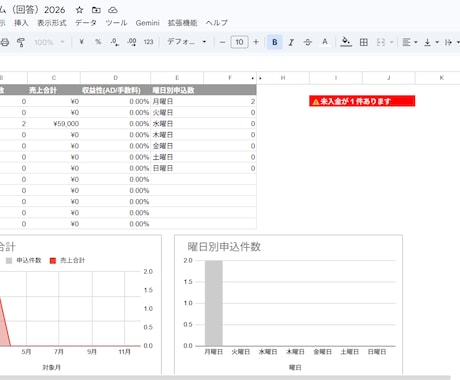Viewport: 460px width, 380px height.
Task: Open the Gemini menu
Action: [147, 23]
